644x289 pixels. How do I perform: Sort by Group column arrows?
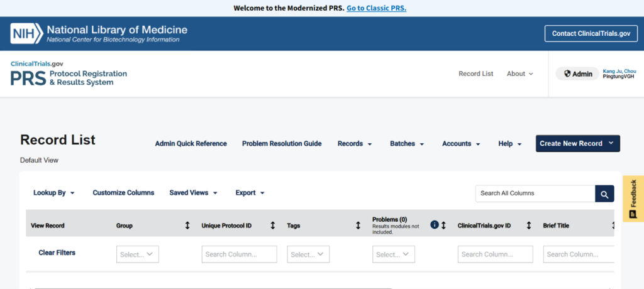187,226
